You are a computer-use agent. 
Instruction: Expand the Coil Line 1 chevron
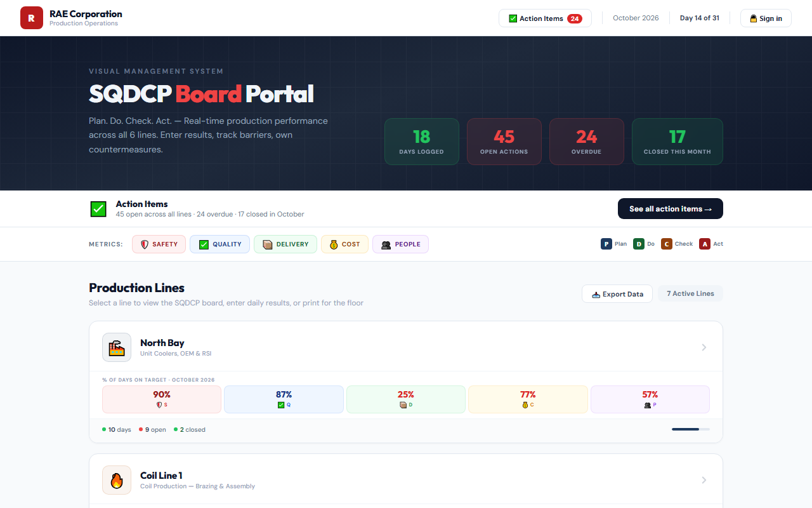(x=704, y=480)
